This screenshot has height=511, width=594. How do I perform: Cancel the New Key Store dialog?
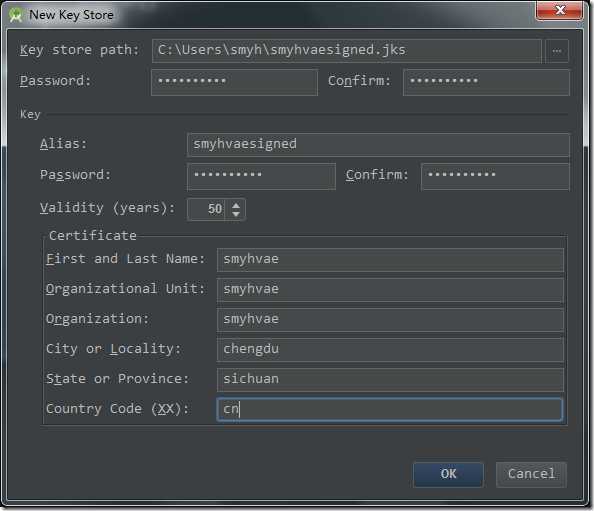coord(531,474)
